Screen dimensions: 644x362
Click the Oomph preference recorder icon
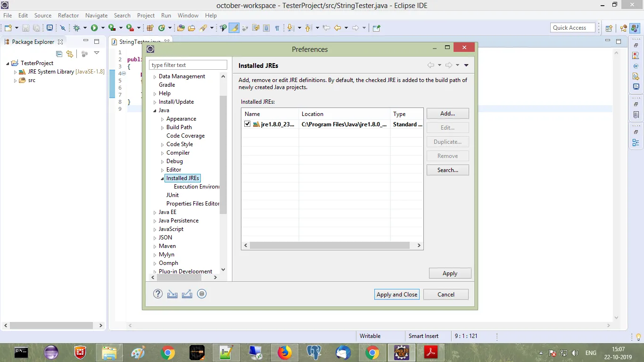coord(202,294)
